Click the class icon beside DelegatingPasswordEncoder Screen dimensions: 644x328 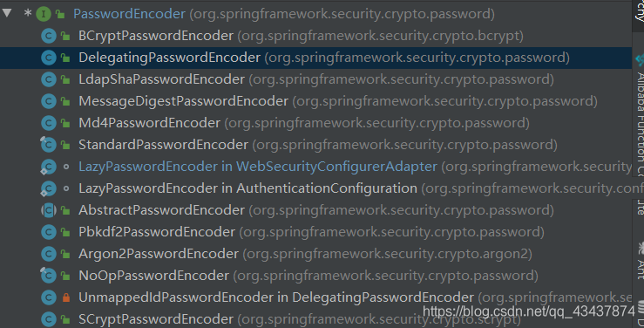tap(49, 58)
